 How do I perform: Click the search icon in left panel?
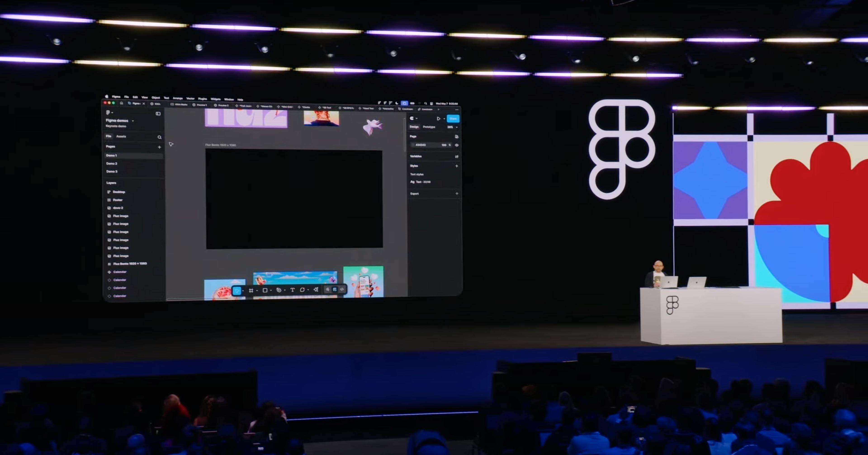click(x=159, y=137)
